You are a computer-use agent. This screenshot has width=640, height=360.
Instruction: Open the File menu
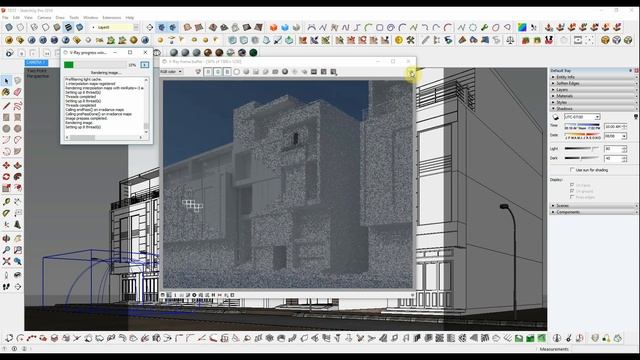coord(5,18)
